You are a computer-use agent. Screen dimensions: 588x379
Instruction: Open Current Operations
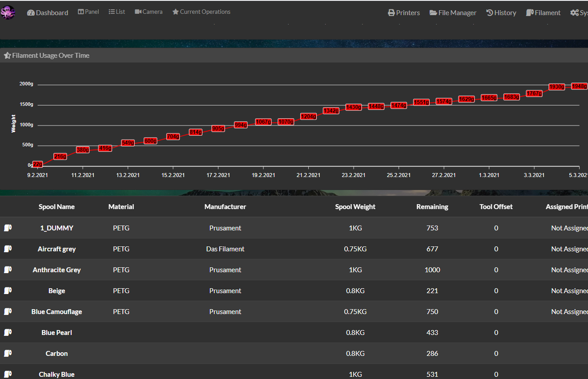click(201, 12)
